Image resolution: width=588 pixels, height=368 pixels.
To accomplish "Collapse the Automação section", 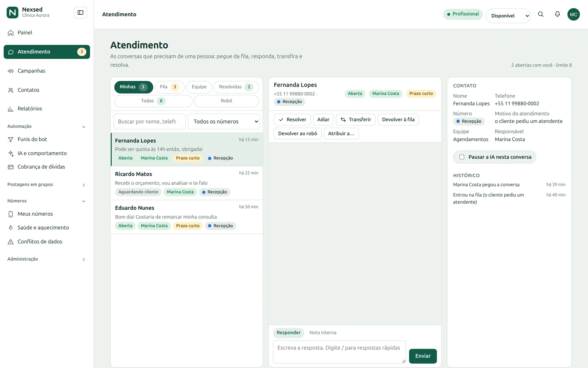I will (47, 127).
